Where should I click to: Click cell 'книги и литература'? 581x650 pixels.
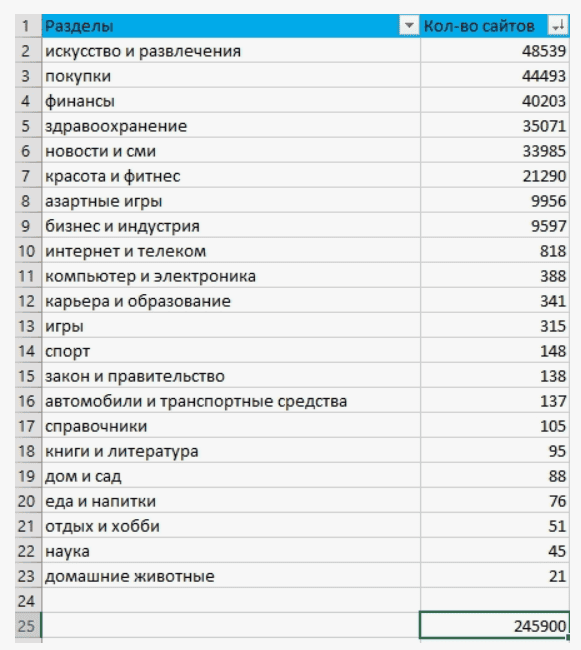231,451
